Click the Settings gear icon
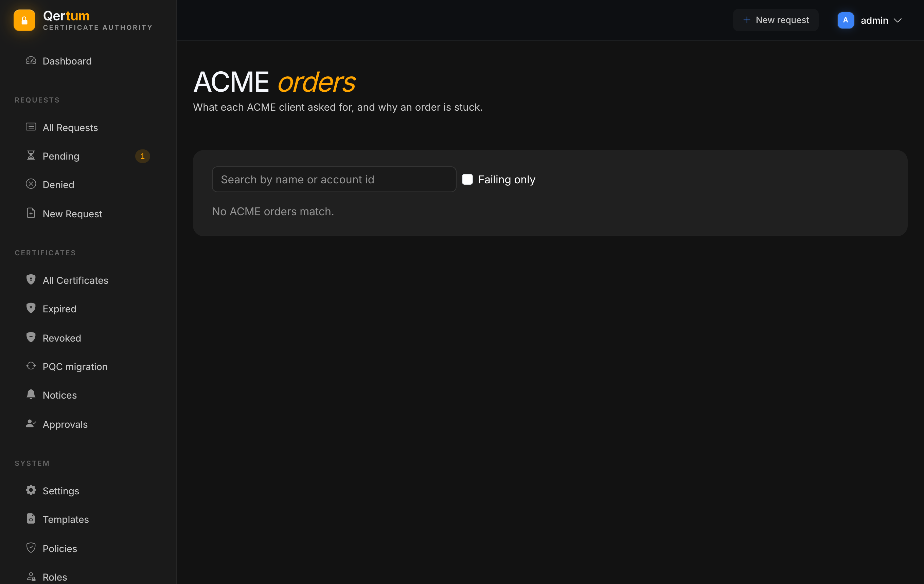 (x=31, y=490)
